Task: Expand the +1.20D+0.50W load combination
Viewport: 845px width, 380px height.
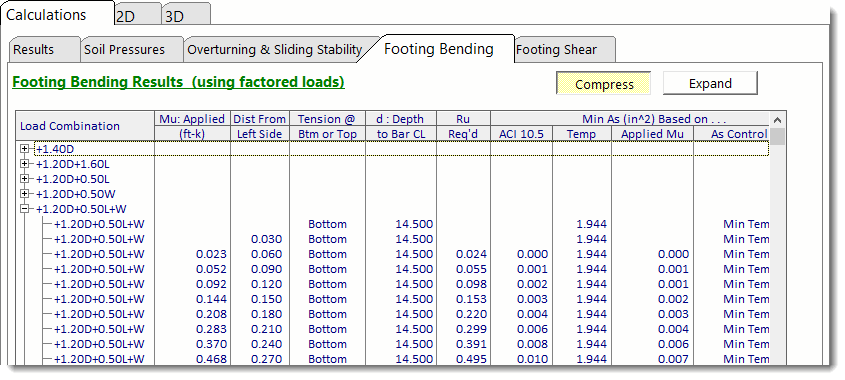Action: tap(24, 194)
